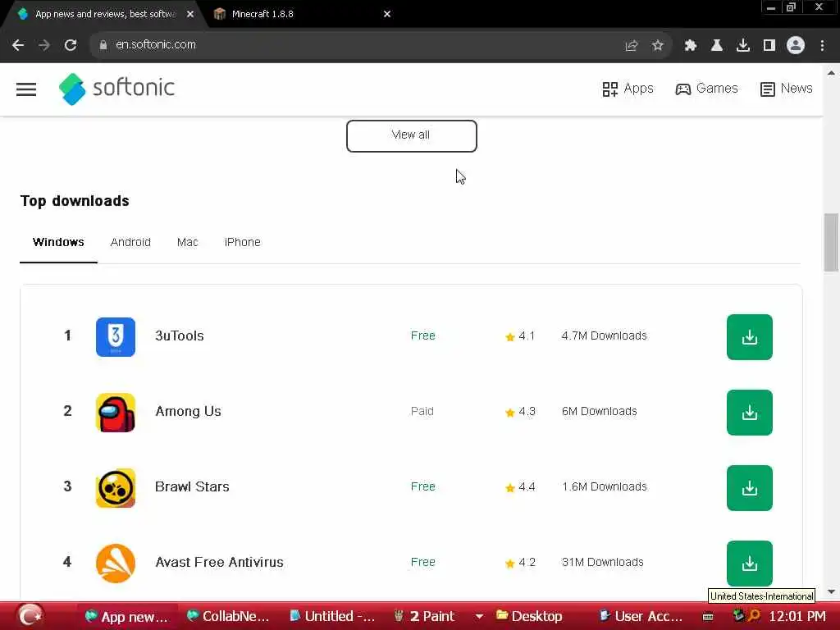Download Brawl Stars with green button
Image resolution: width=840 pixels, height=630 pixels.
pyautogui.click(x=750, y=488)
